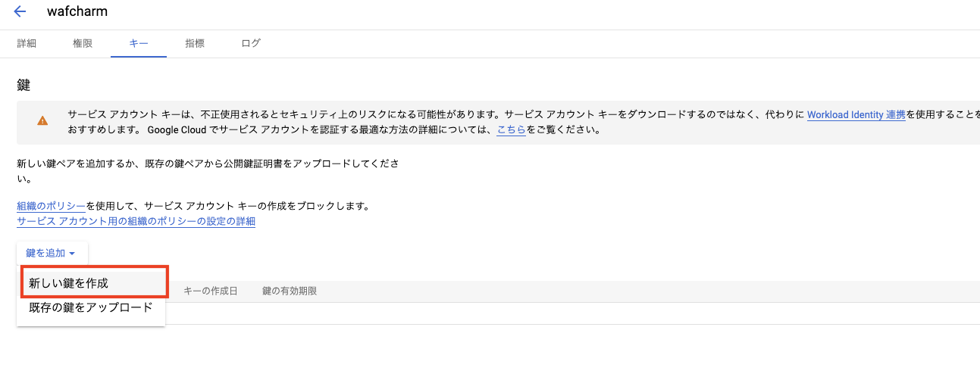This screenshot has height=377, width=980.
Task: Collapse the 鍵を追加 dropdown button
Action: point(52,254)
